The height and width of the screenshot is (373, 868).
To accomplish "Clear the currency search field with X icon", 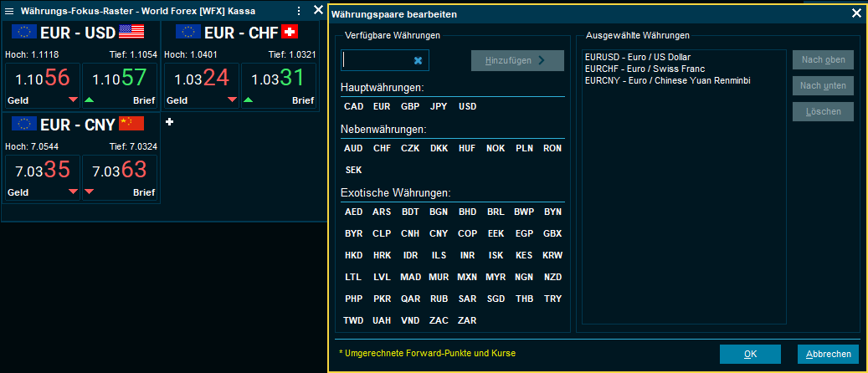I will pyautogui.click(x=419, y=61).
